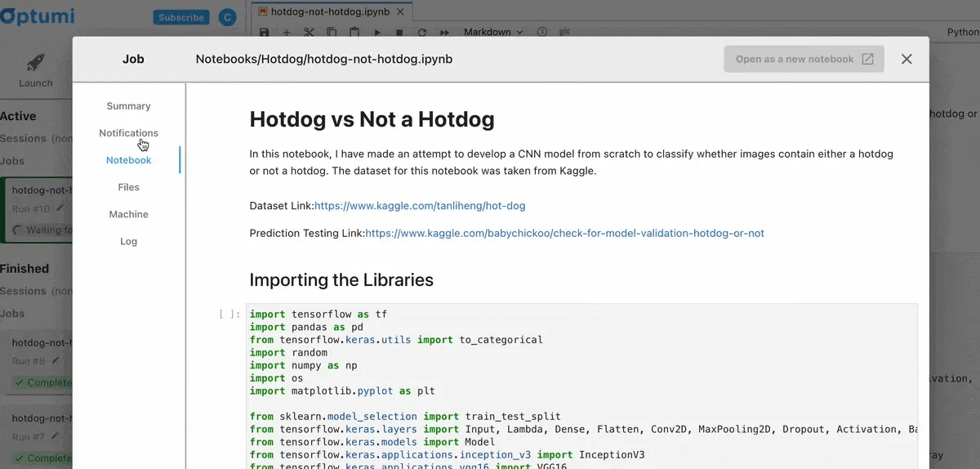Edit Run #7 name pencil icon
Screen dimensions: 980x469
coord(56,437)
